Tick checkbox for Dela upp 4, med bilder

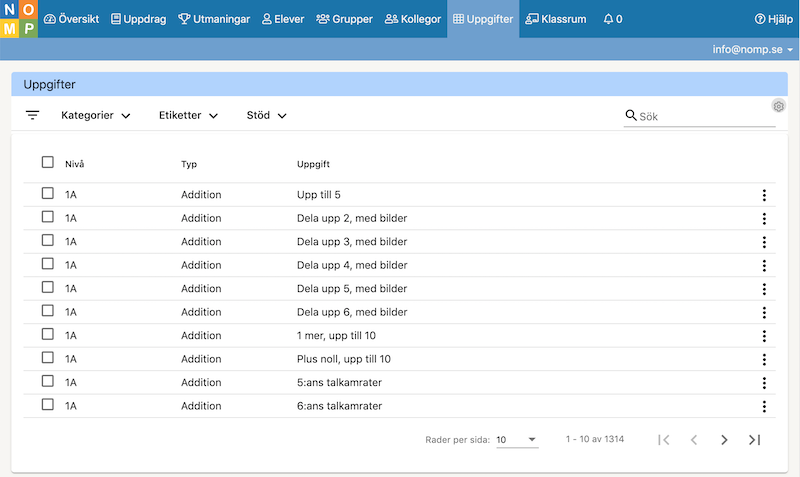(47, 264)
